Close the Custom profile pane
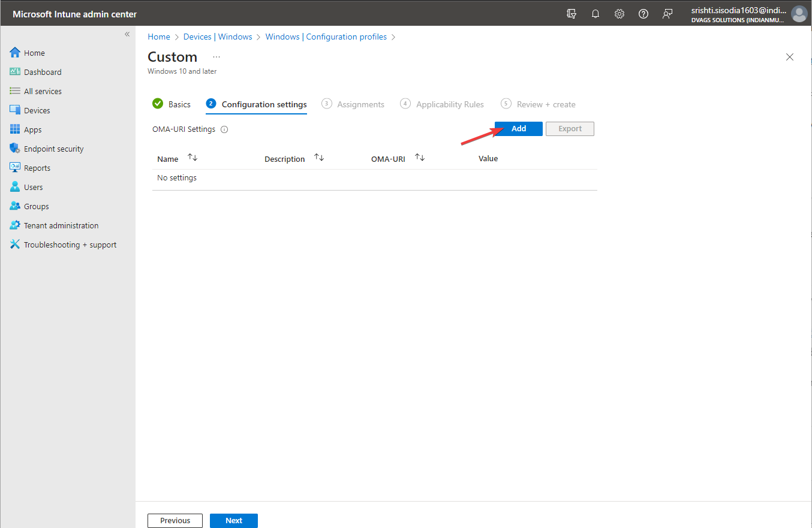 790,57
